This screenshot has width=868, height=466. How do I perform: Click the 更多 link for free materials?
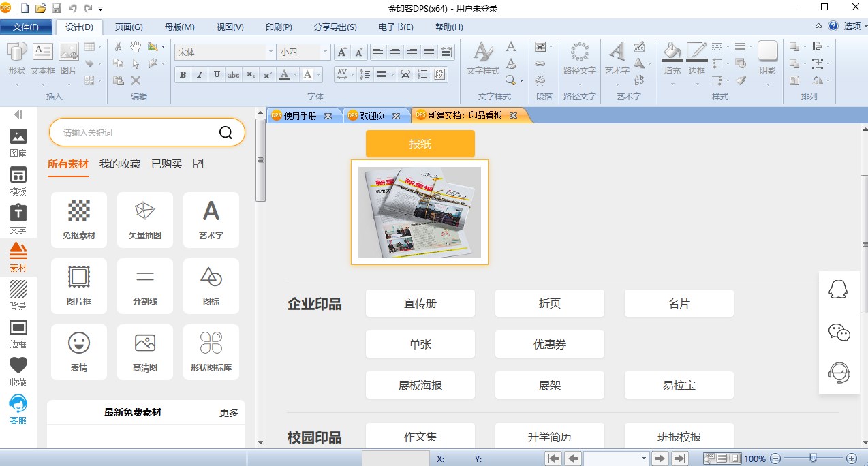(229, 413)
